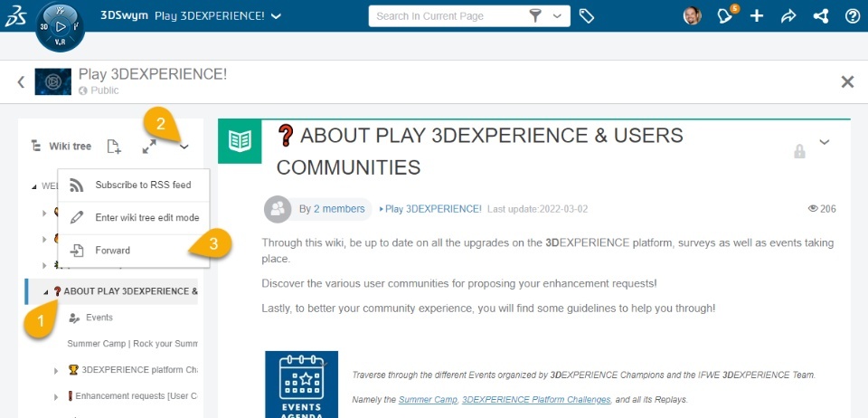The image size is (868, 418).
Task: Expand the 3DEXPERIENCE platform Challenges node
Action: tap(56, 370)
